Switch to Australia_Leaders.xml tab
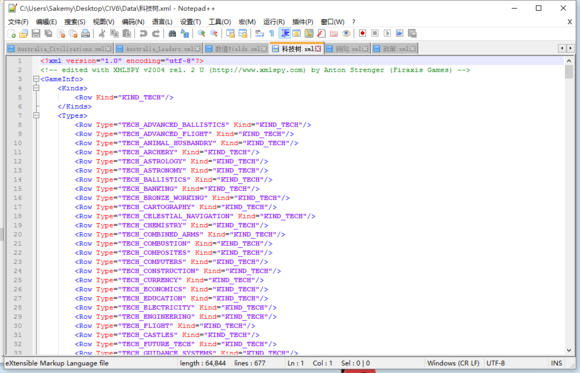The width and height of the screenshot is (580, 373). [x=158, y=48]
